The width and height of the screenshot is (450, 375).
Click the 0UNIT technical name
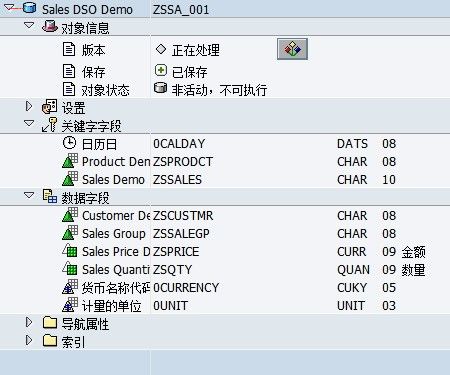[x=170, y=306]
